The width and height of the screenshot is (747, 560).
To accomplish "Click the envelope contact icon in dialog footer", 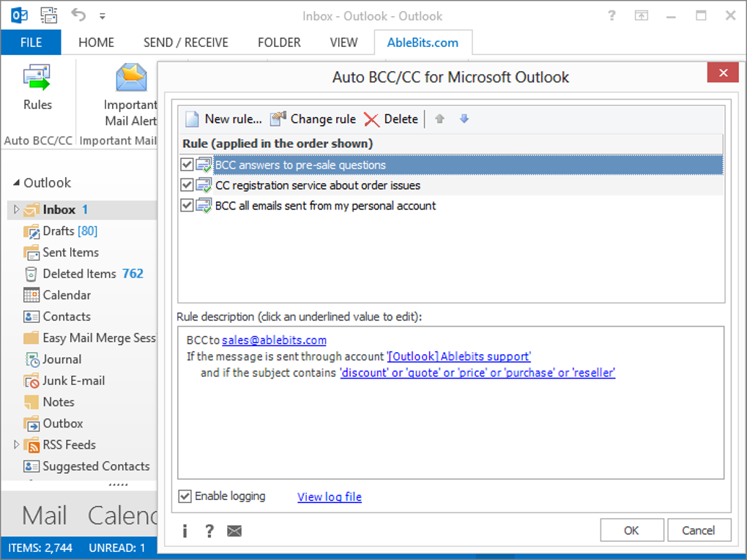I will (234, 531).
